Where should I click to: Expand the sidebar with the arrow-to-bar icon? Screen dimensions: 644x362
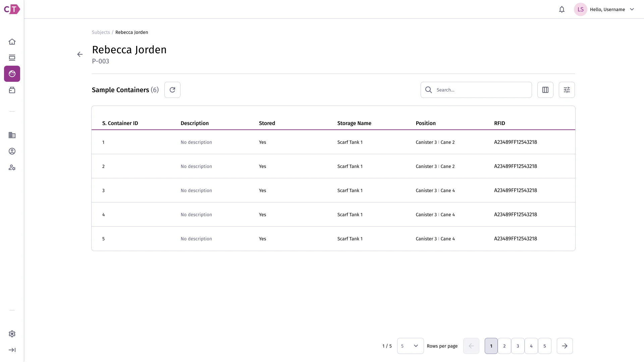click(x=12, y=350)
